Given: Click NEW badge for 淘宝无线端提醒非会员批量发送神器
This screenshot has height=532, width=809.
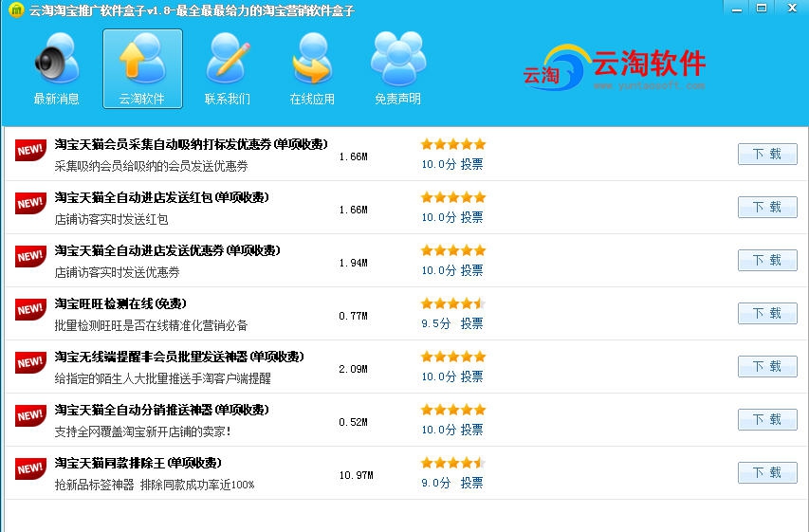Looking at the screenshot, I should 30,362.
